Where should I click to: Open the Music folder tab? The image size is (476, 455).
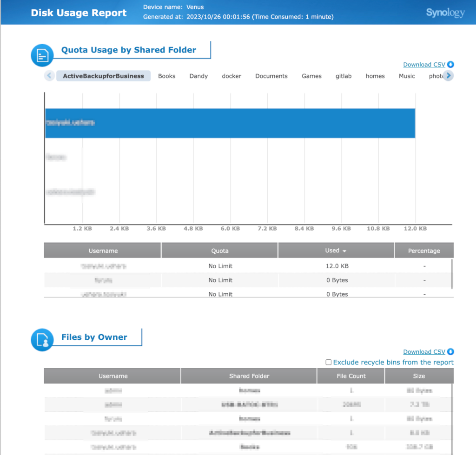[407, 76]
